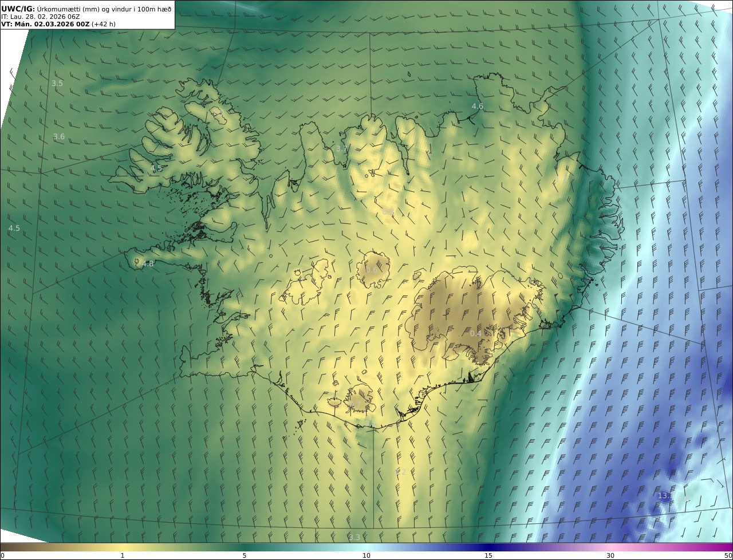Screen dimensions: 733x560
Task: Click the 10 tick label on the colorbar
Action: tap(366, 555)
